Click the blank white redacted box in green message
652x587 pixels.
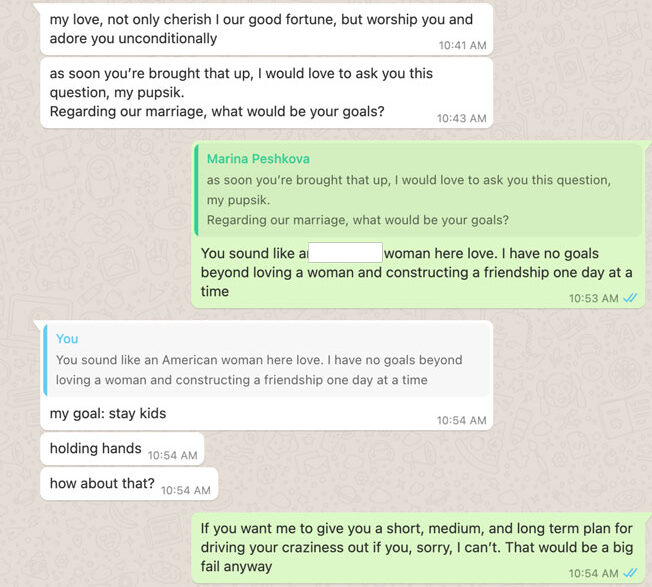pyautogui.click(x=345, y=253)
